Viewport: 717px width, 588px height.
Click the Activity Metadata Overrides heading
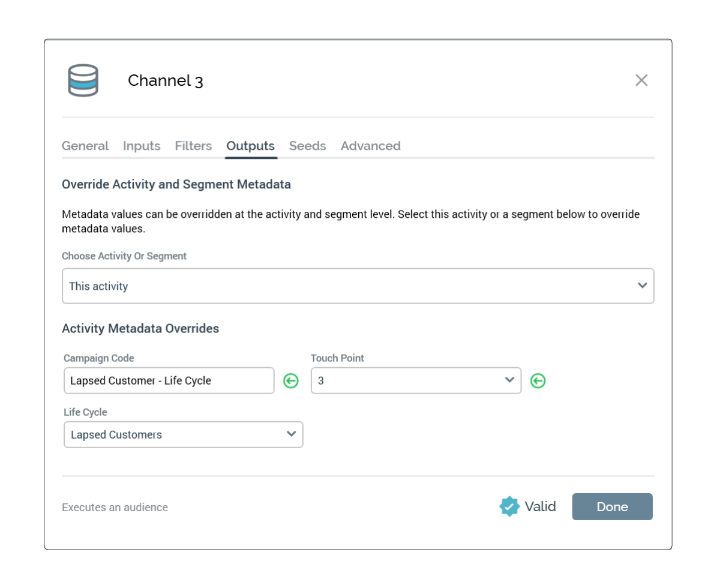[x=140, y=329]
